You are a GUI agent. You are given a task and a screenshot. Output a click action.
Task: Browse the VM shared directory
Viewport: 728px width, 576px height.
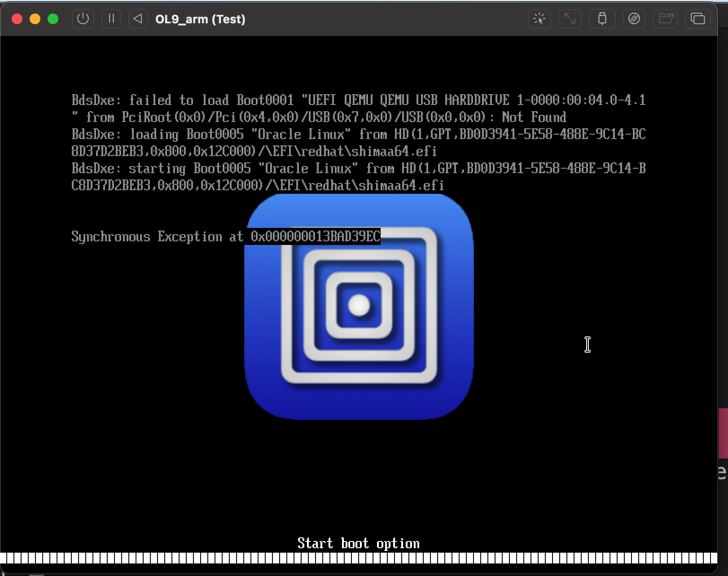pyautogui.click(x=665, y=19)
